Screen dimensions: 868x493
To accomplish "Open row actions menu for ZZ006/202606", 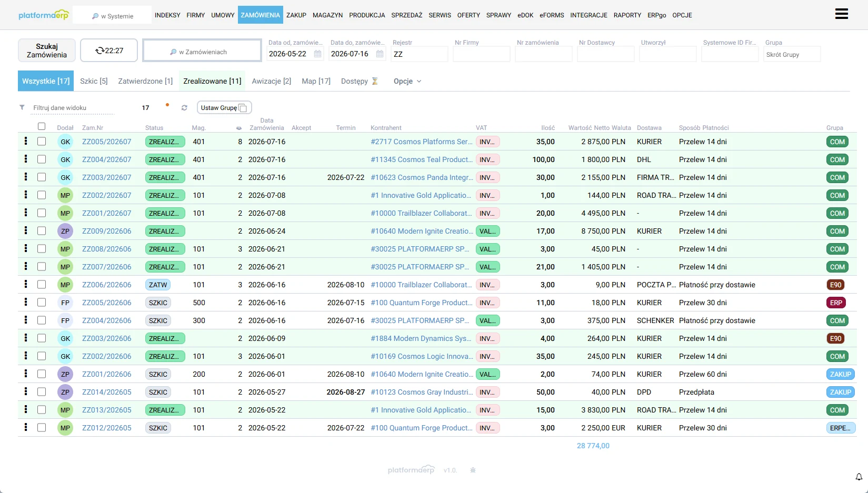I will pyautogui.click(x=26, y=284).
